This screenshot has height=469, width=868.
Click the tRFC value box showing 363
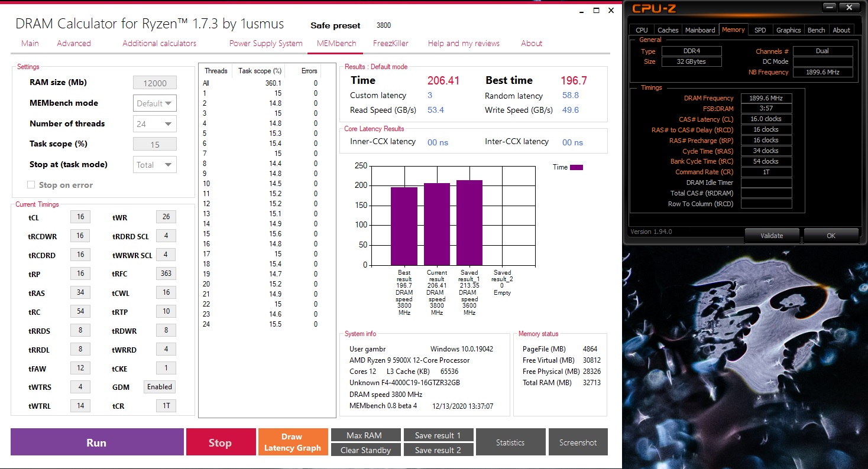166,273
